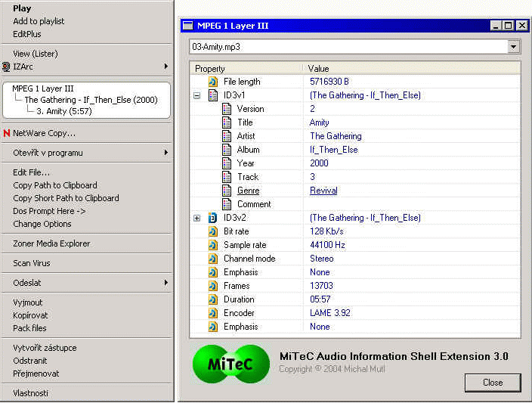Select Play in the context menu

pos(22,8)
